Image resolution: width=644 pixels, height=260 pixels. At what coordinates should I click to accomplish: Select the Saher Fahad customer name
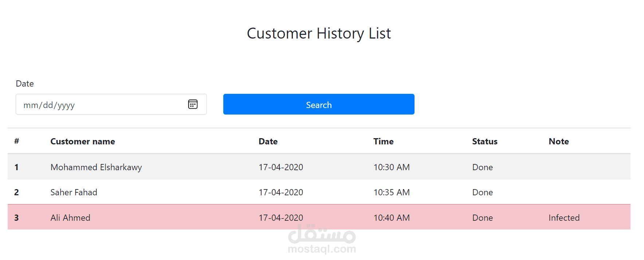[74, 192]
